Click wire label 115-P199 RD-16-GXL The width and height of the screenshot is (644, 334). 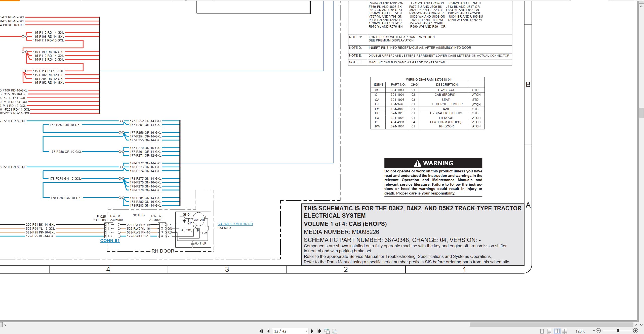(x=49, y=52)
